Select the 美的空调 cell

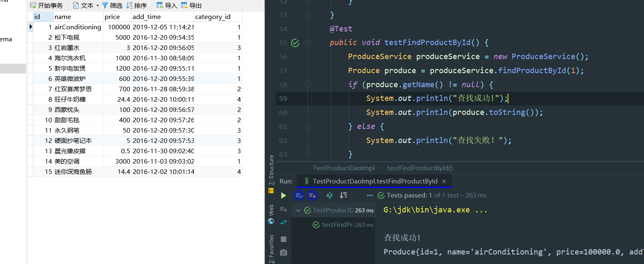[x=79, y=161]
